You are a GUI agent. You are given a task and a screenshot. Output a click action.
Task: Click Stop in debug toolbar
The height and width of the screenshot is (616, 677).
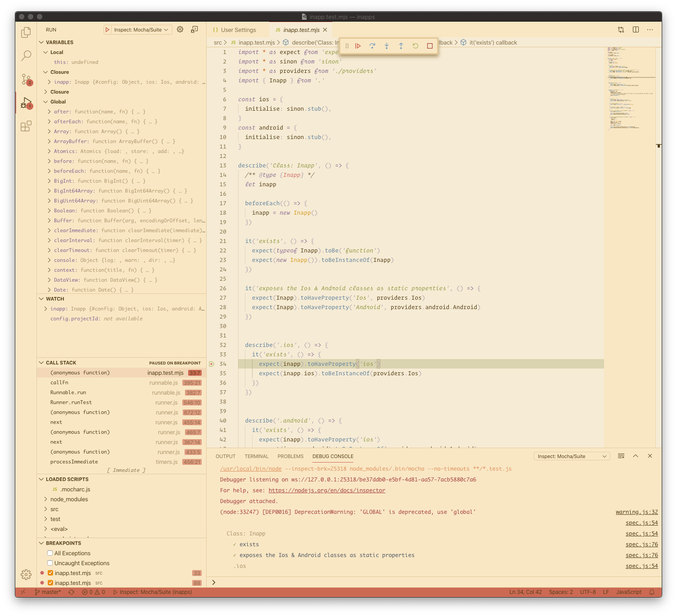tap(430, 46)
